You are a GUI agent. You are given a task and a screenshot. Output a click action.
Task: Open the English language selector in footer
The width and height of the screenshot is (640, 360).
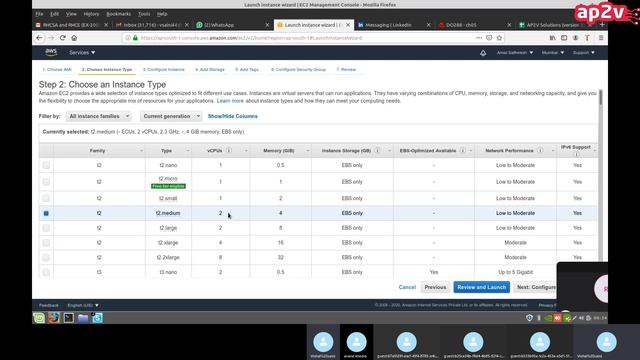click(x=83, y=305)
